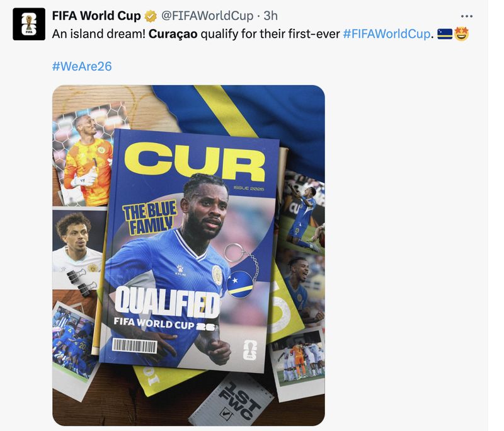Image resolution: width=504 pixels, height=431 pixels.
Task: Click the Curaçao flag emoji
Action: coord(445,34)
